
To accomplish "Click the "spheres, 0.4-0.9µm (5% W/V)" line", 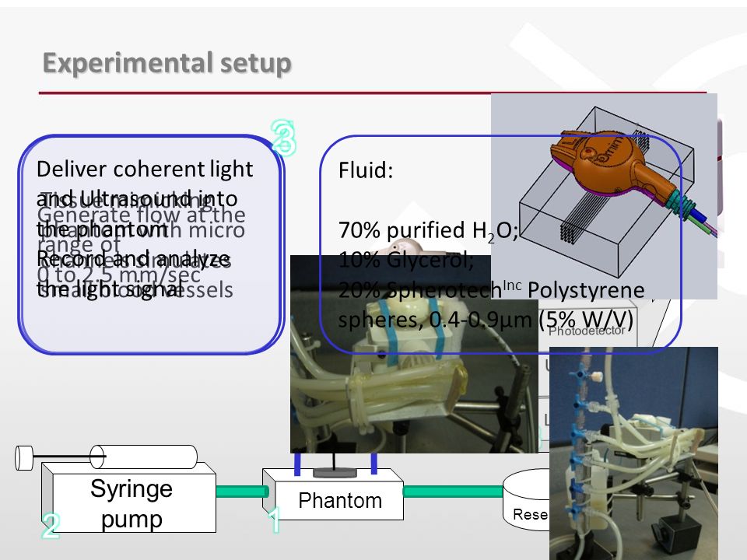I will pos(486,320).
